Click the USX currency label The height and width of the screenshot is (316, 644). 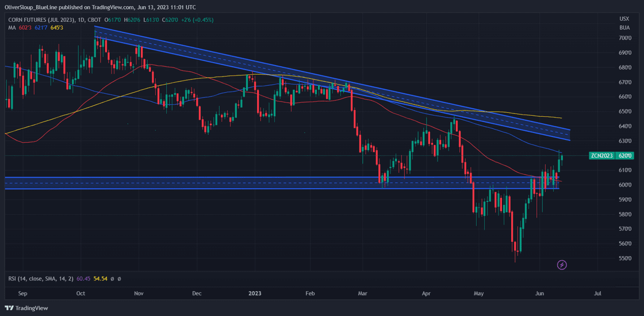(623, 19)
